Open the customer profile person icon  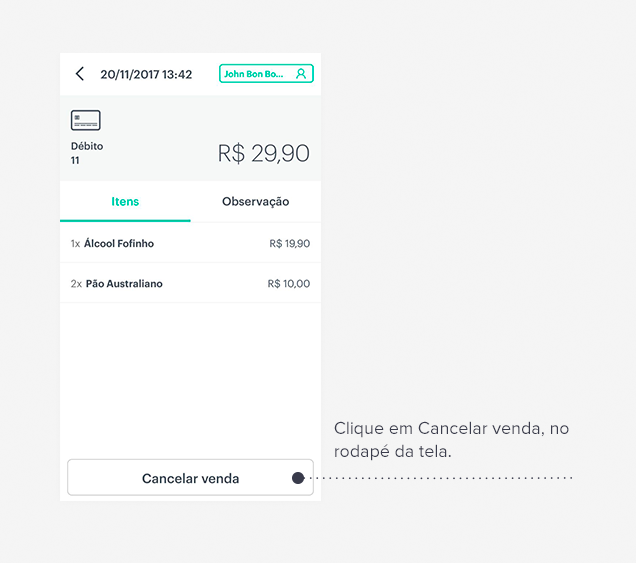301,74
